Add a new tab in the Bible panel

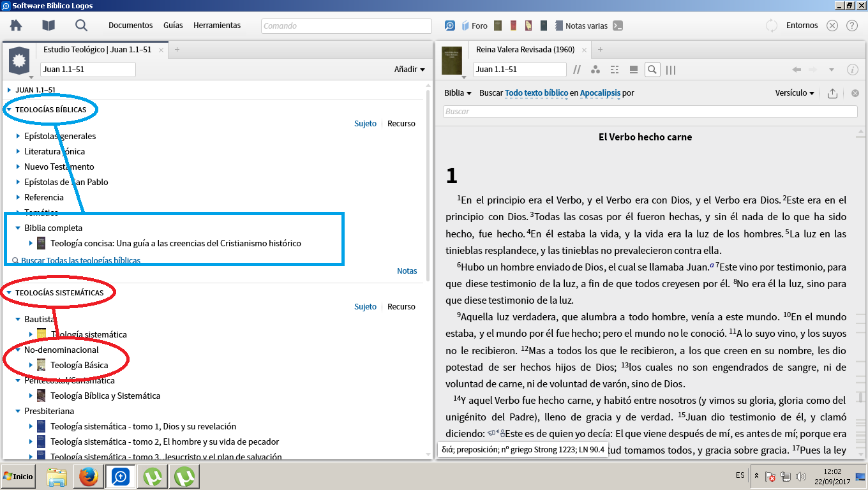[x=600, y=49]
